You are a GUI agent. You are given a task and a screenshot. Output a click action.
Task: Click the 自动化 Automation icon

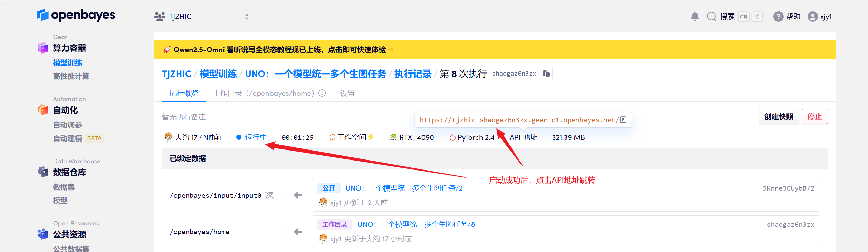coord(43,110)
